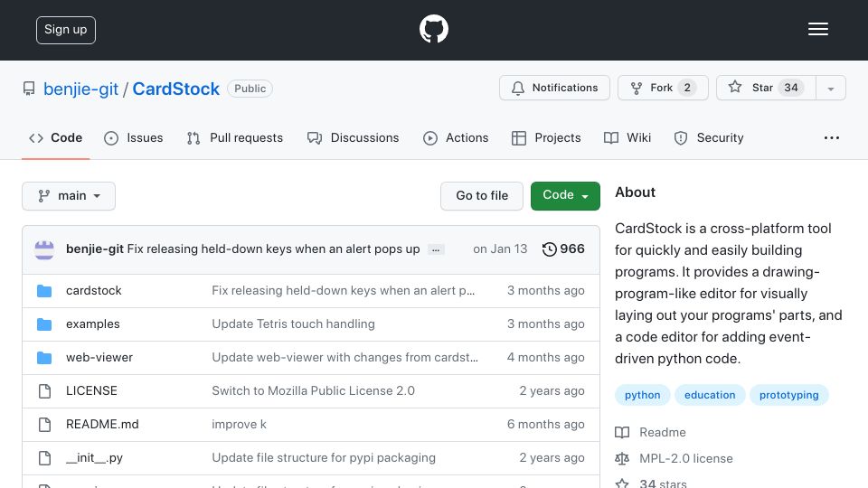868x488 pixels.
Task: Click the Notifications button
Action: [x=554, y=88]
